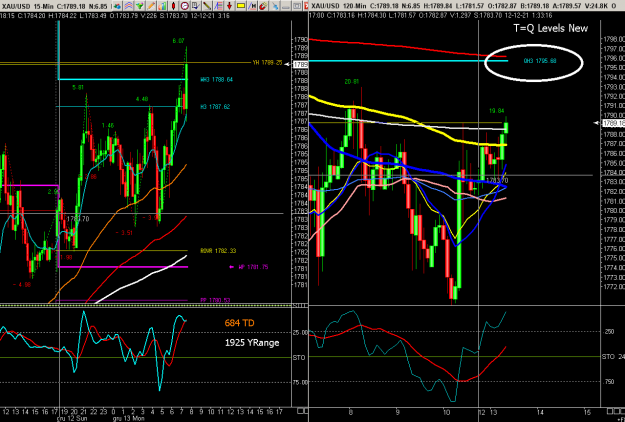Open the colored bar chart icon
The image size is (625, 422).
(x=162, y=6)
